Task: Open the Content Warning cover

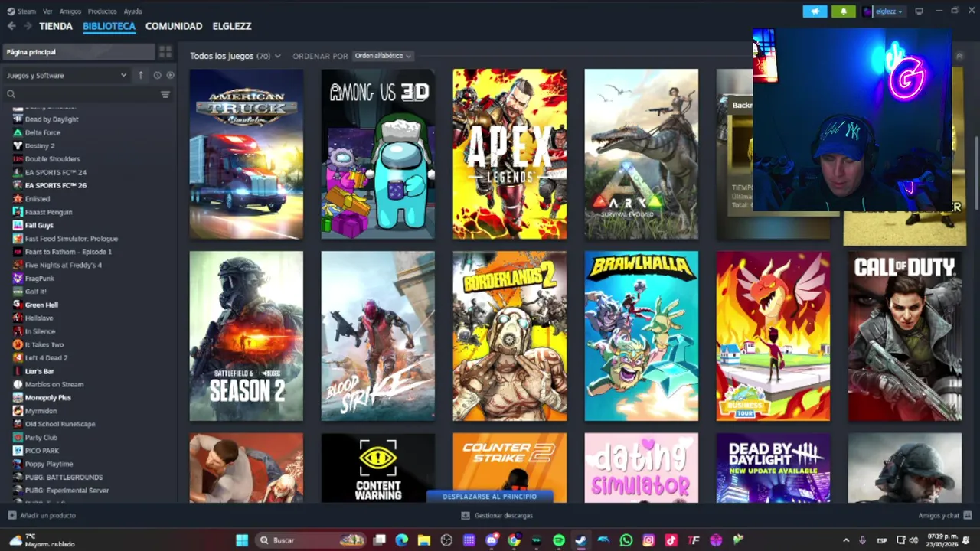Action: (378, 468)
